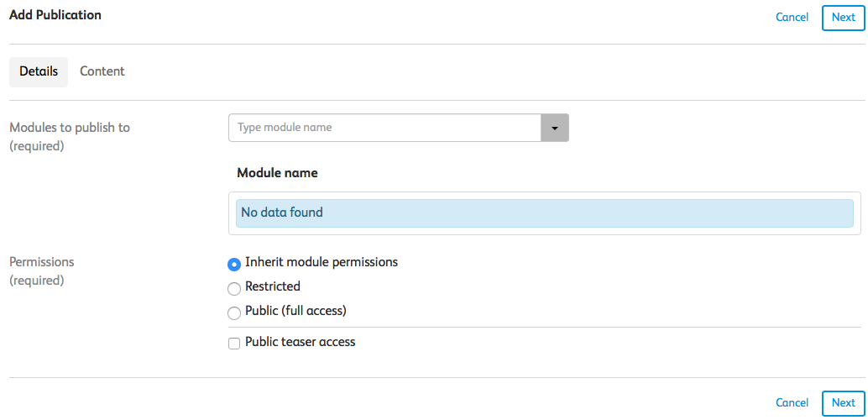Image resolution: width=868 pixels, height=420 pixels.
Task: Click the bottom Cancel link
Action: pyautogui.click(x=792, y=403)
